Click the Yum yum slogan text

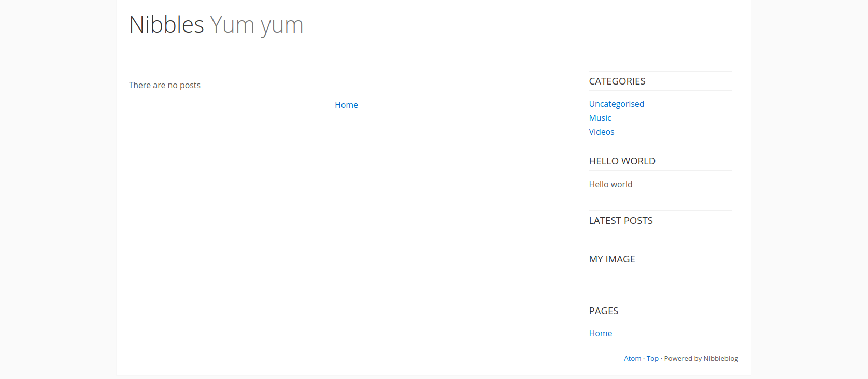coord(257,25)
